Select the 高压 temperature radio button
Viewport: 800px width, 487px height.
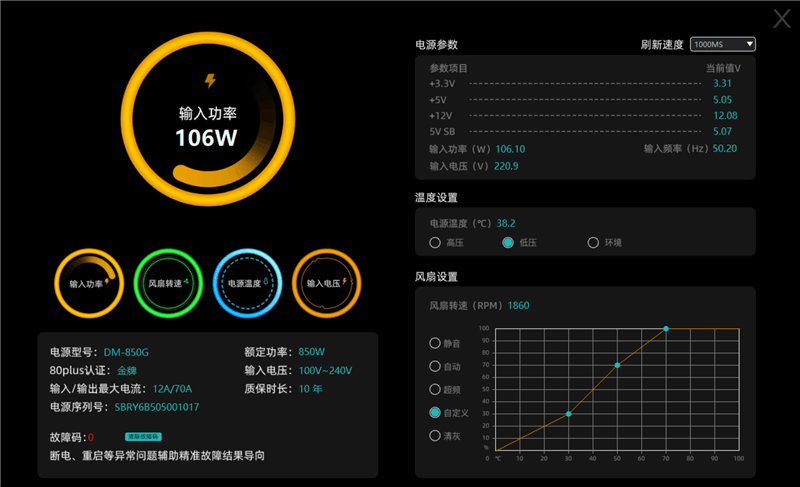coord(435,243)
